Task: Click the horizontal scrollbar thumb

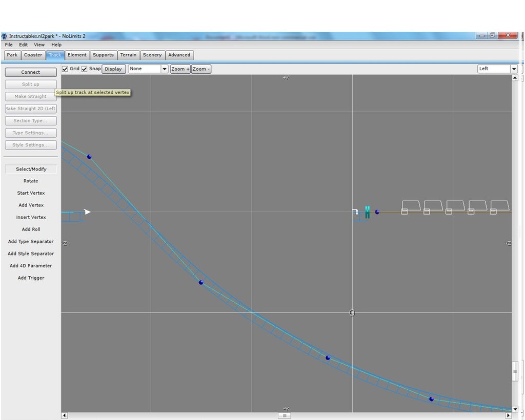Action: 285,415
